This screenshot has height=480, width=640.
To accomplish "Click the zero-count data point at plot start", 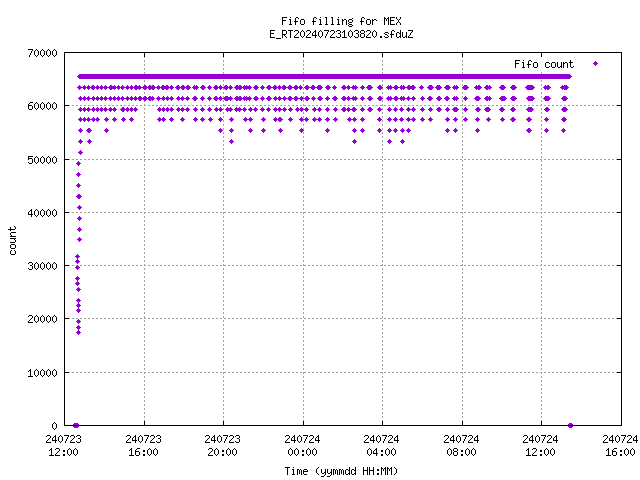I will (x=76, y=425).
